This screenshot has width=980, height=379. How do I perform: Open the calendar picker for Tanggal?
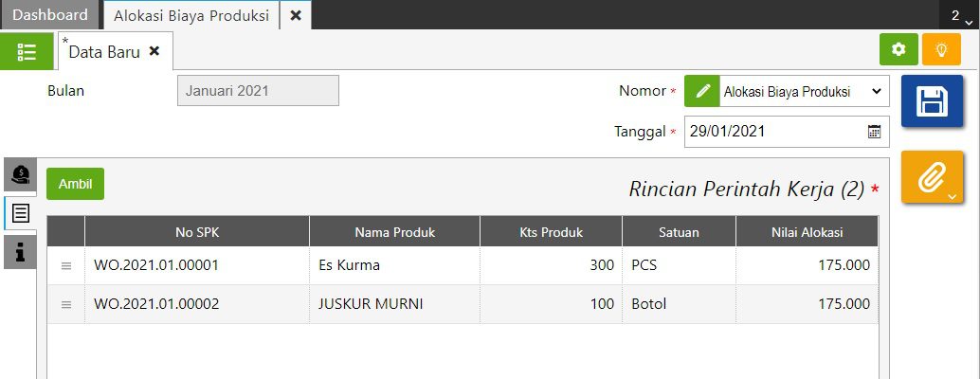pyautogui.click(x=875, y=132)
